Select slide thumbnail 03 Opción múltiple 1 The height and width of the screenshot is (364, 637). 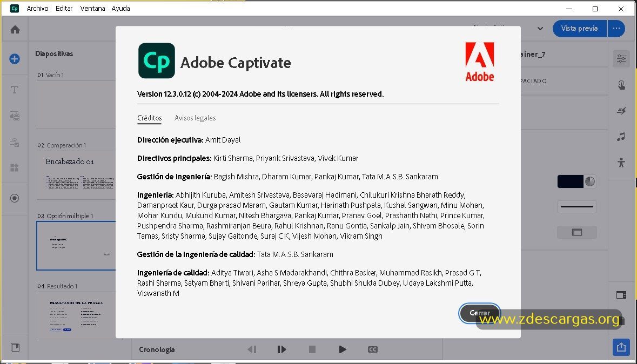pos(76,246)
